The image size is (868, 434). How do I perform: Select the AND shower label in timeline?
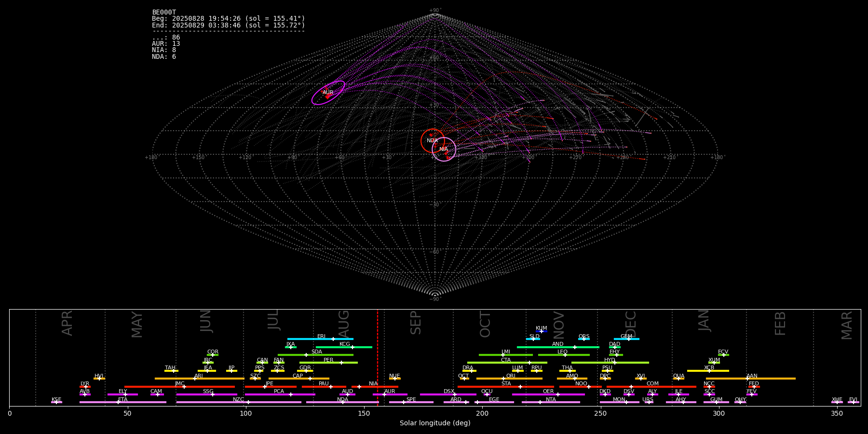[558, 344]
